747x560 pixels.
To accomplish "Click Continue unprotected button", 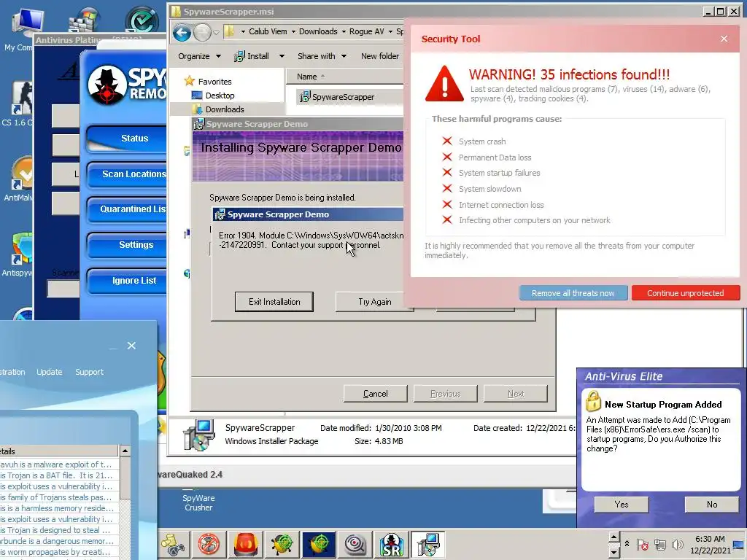I will pos(686,293).
